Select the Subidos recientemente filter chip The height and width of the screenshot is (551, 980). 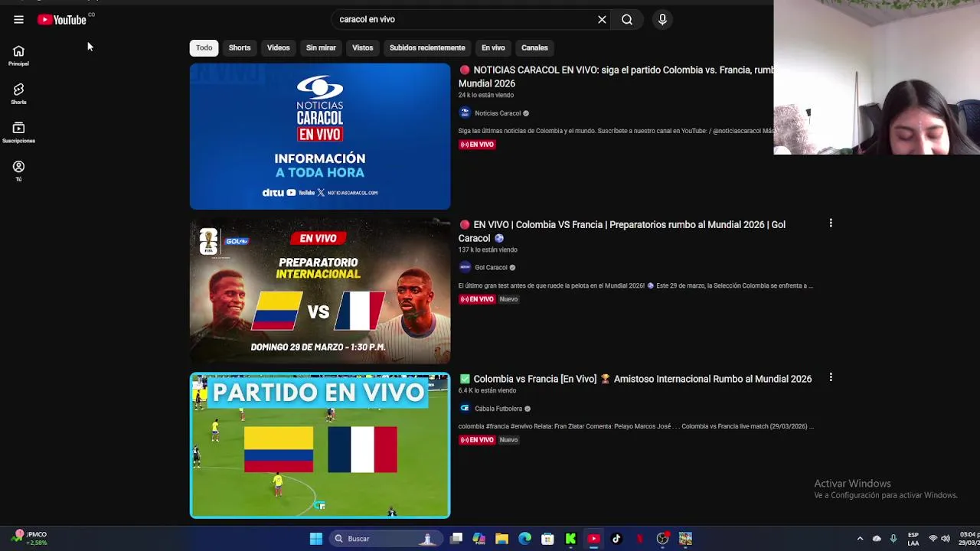tap(427, 47)
